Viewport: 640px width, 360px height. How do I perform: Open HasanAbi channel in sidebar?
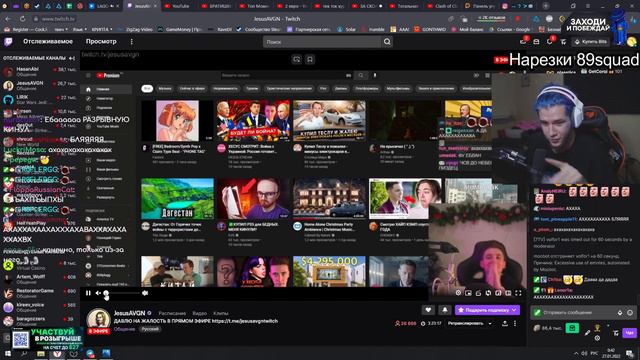40,72
